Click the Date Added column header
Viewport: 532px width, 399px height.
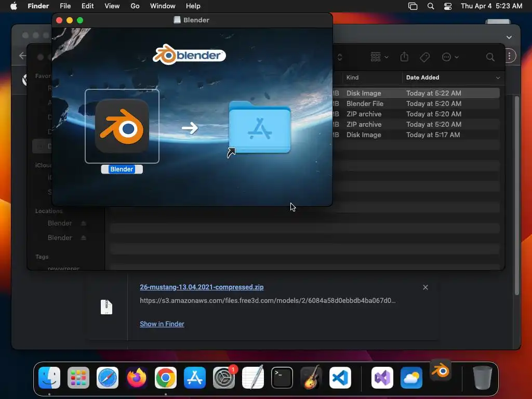(x=423, y=78)
